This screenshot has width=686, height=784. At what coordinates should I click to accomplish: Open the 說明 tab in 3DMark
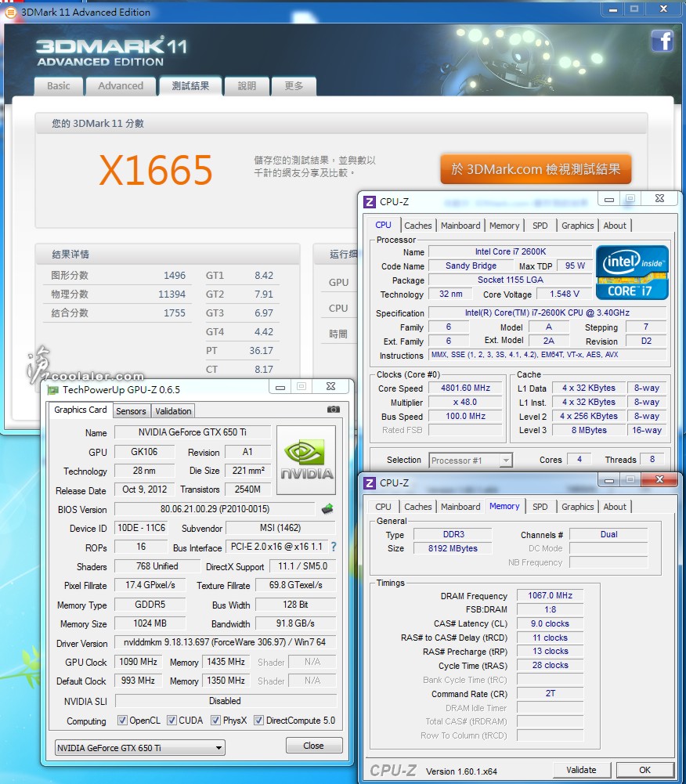247,86
